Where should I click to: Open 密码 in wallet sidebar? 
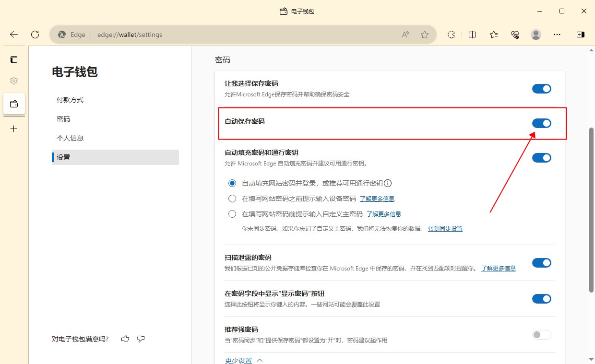(x=115, y=119)
